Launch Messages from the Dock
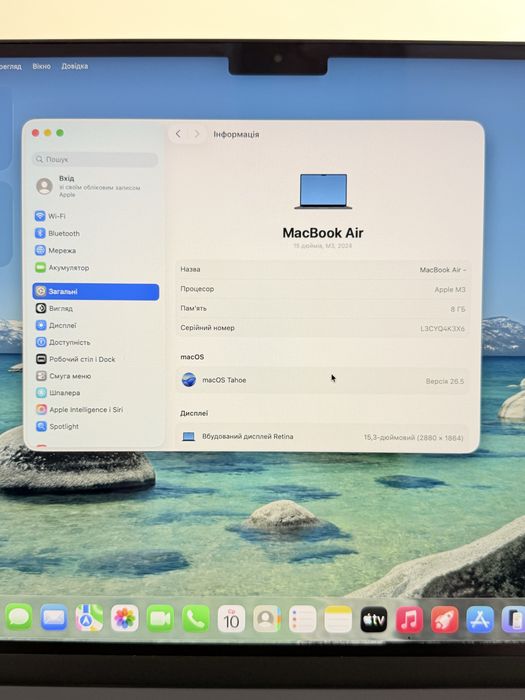Screen dimensions: 525x700 (x=19, y=618)
